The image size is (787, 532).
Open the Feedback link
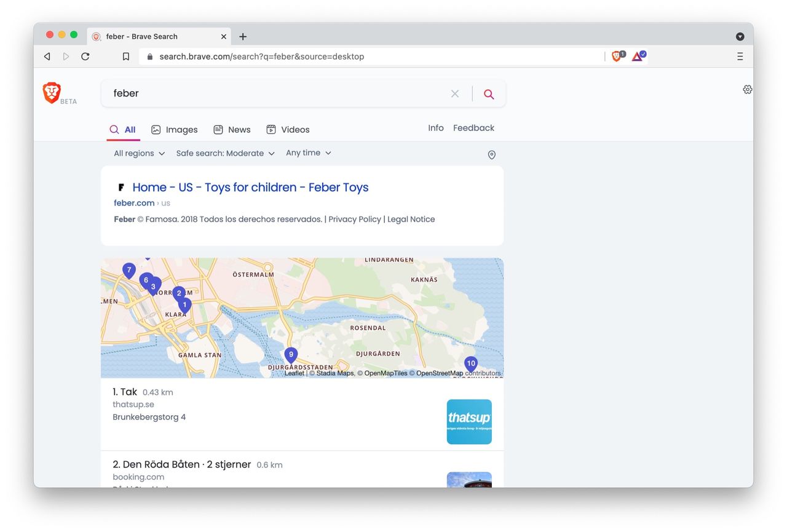coord(473,128)
